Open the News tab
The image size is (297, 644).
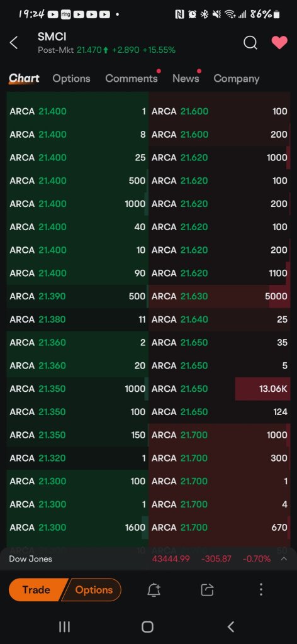pos(186,79)
